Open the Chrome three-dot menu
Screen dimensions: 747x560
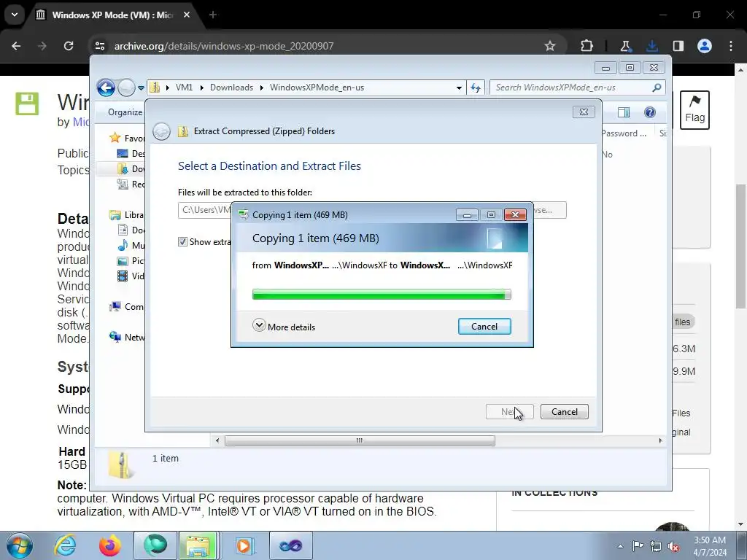click(731, 46)
